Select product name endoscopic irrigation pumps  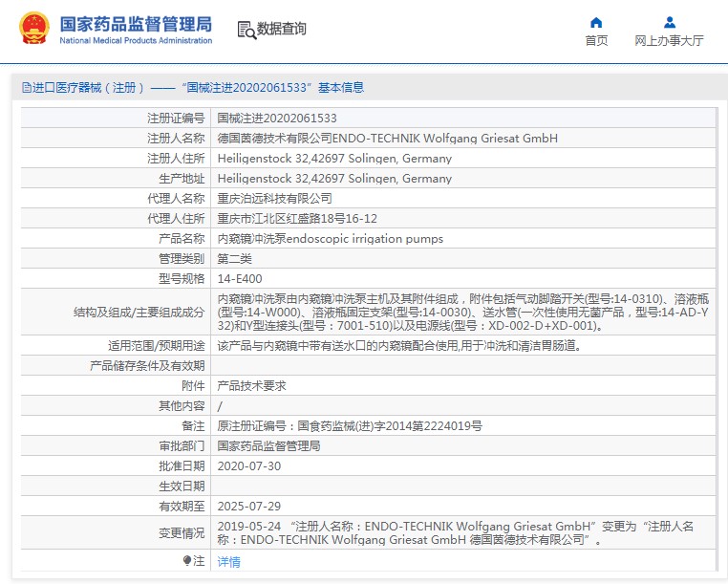[331, 238]
